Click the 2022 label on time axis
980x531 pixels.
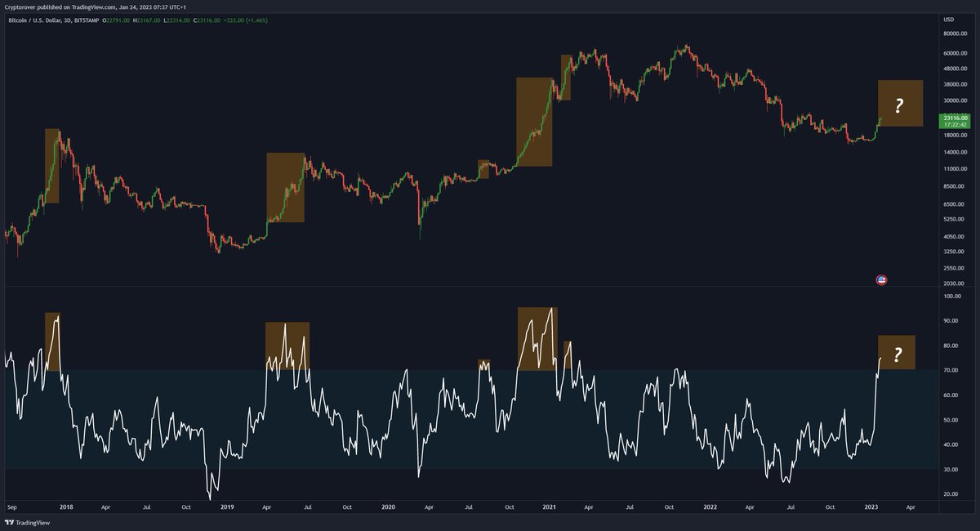710,506
